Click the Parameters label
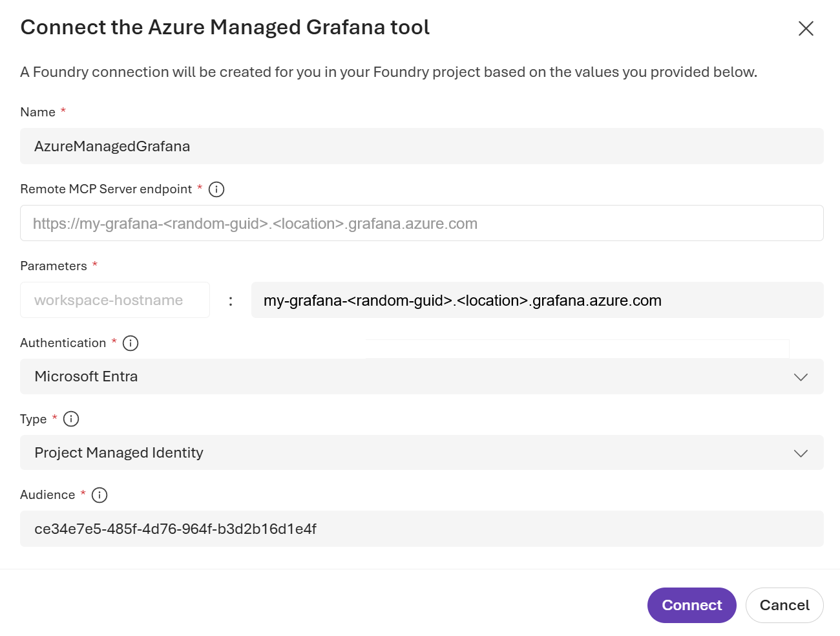This screenshot has width=840, height=636. [x=54, y=266]
